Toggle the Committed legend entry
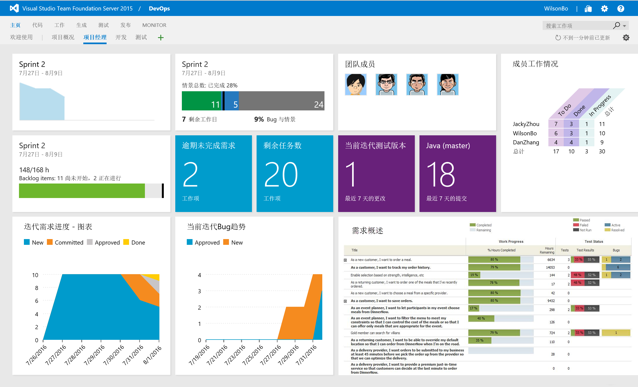This screenshot has width=638, height=387. tap(65, 242)
